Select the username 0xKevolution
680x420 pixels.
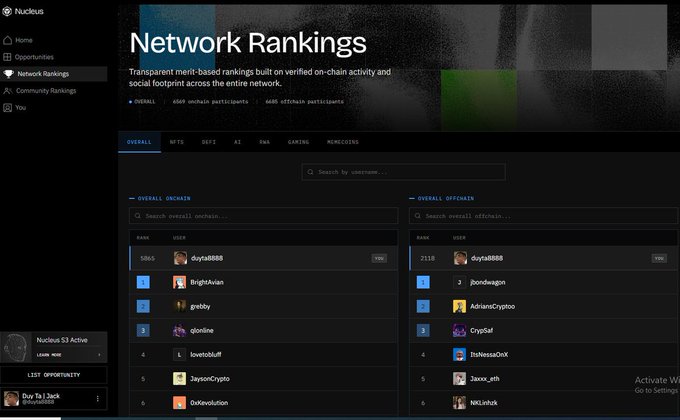coord(209,403)
